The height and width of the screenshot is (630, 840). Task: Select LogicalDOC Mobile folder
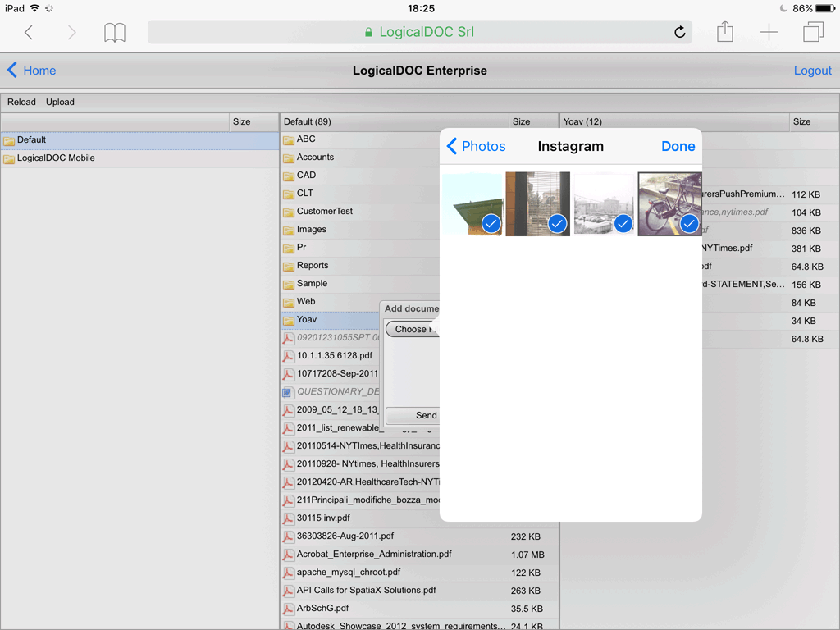tap(139, 158)
